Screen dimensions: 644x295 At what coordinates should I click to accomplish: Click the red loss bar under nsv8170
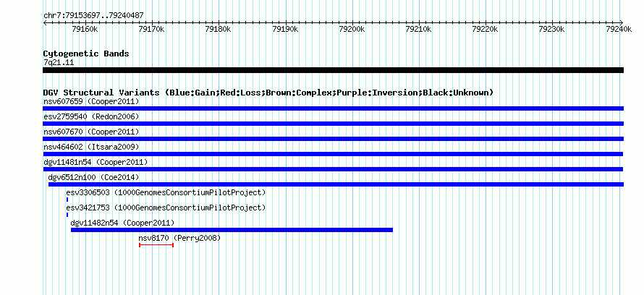(x=156, y=245)
